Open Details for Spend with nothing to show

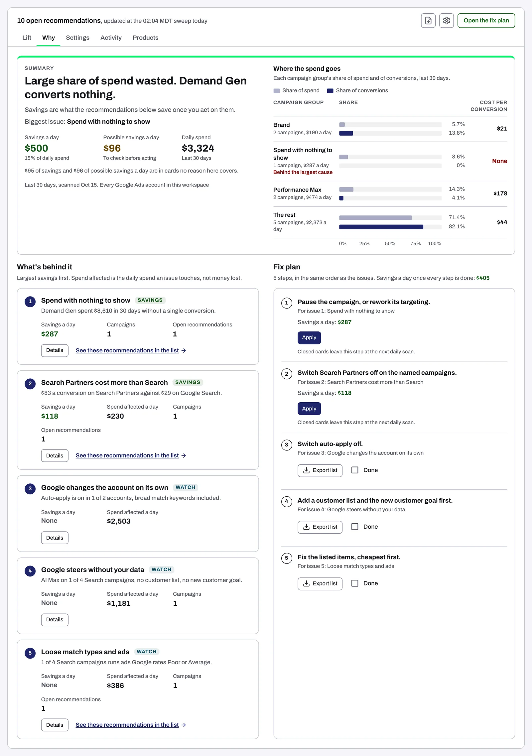pos(55,350)
